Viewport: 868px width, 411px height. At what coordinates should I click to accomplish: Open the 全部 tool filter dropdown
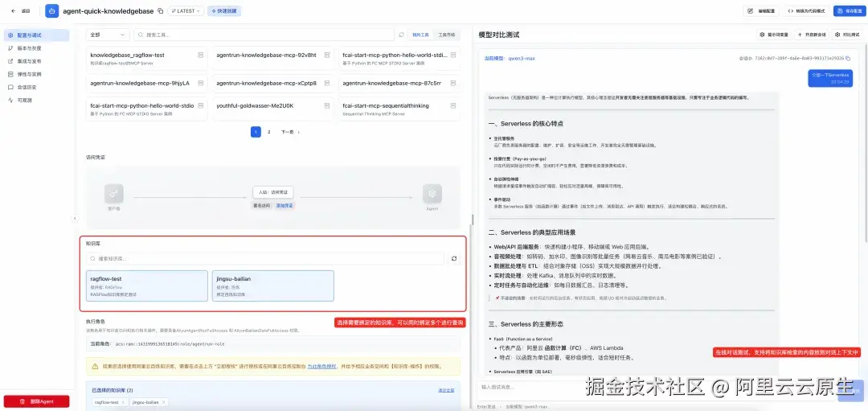point(108,35)
